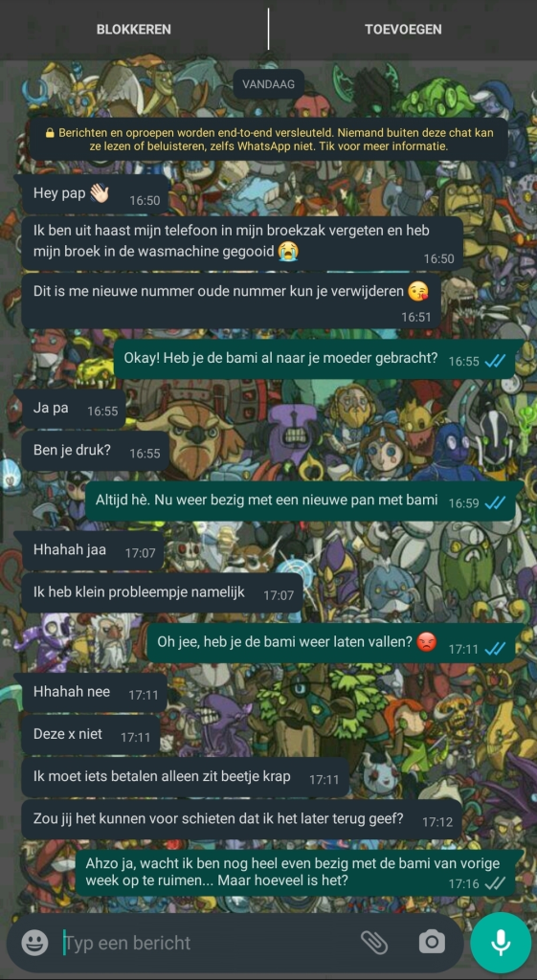Tap the paperclip attachment icon
The image size is (537, 980).
click(374, 943)
